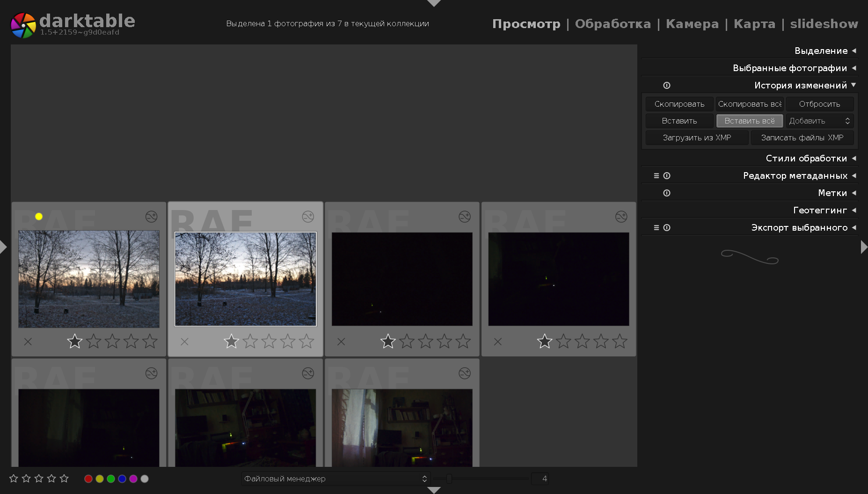The width and height of the screenshot is (868, 494).
Task: Set first star in bottom rating bar
Action: pos(14,478)
